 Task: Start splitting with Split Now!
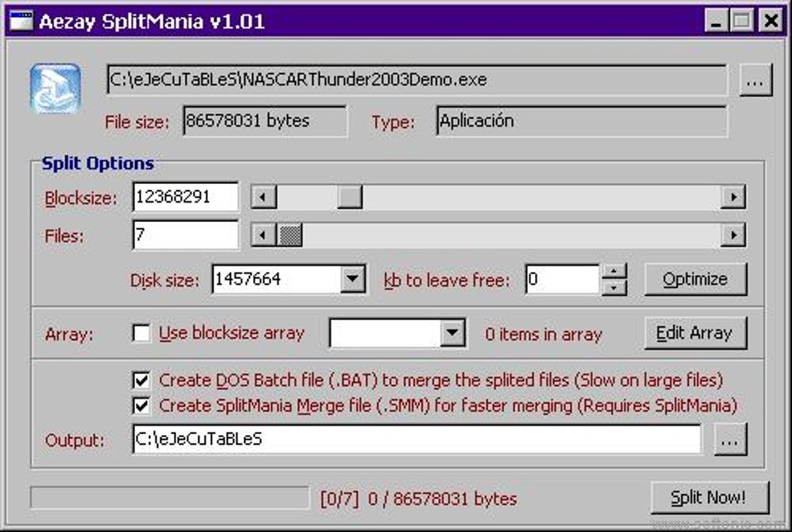tap(709, 497)
